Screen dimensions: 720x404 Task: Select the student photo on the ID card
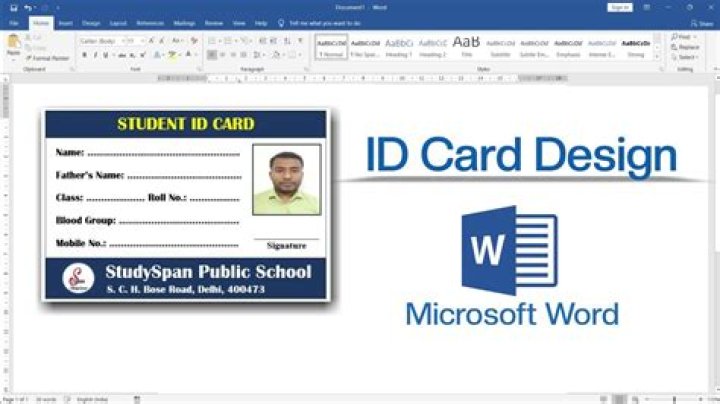287,180
